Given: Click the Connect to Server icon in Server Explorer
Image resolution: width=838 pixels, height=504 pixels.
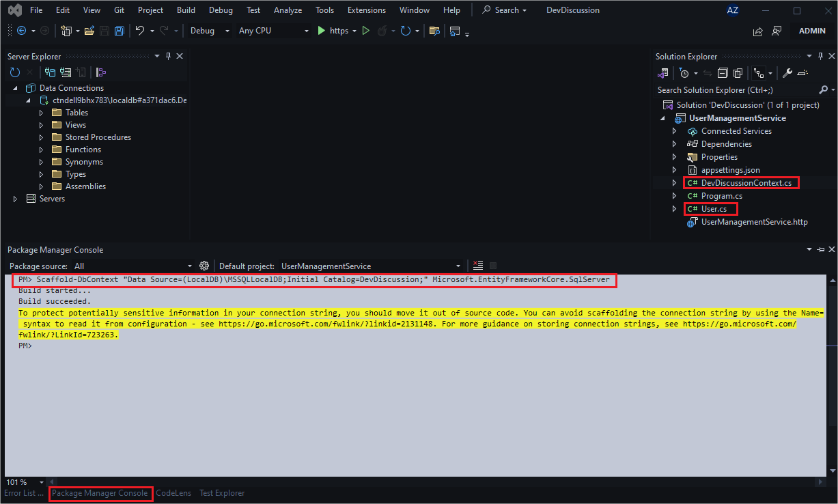Looking at the screenshot, I should [x=66, y=72].
